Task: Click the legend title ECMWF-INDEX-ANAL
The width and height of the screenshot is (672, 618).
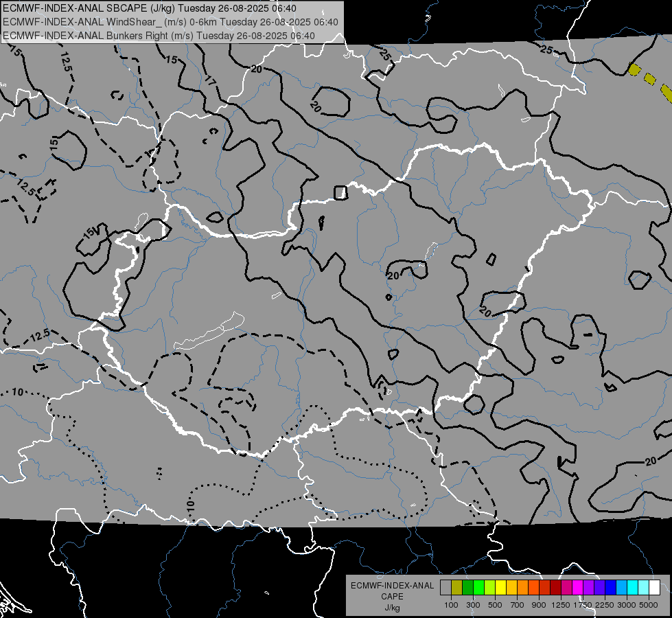Action: (x=392, y=586)
